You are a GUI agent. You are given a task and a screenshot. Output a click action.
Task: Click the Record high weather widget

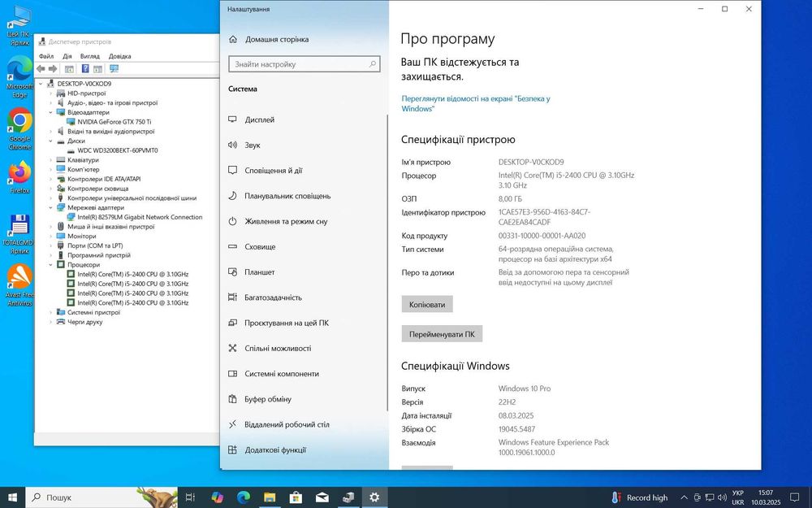click(640, 497)
